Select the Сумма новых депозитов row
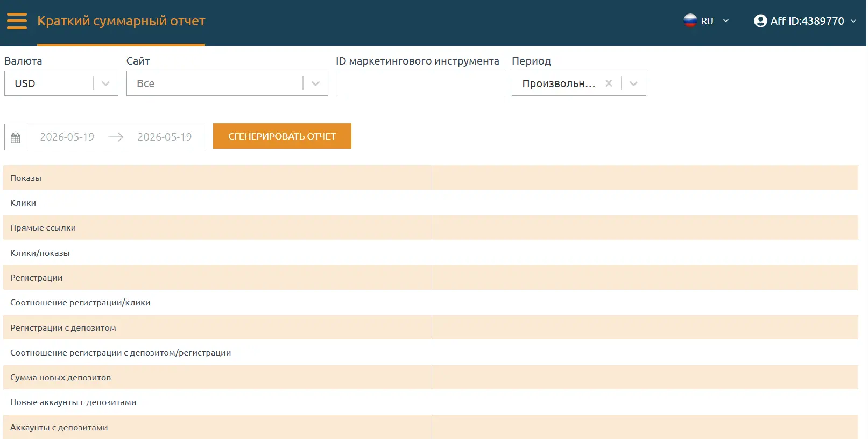Viewport: 868px width, 439px height. [x=431, y=378]
